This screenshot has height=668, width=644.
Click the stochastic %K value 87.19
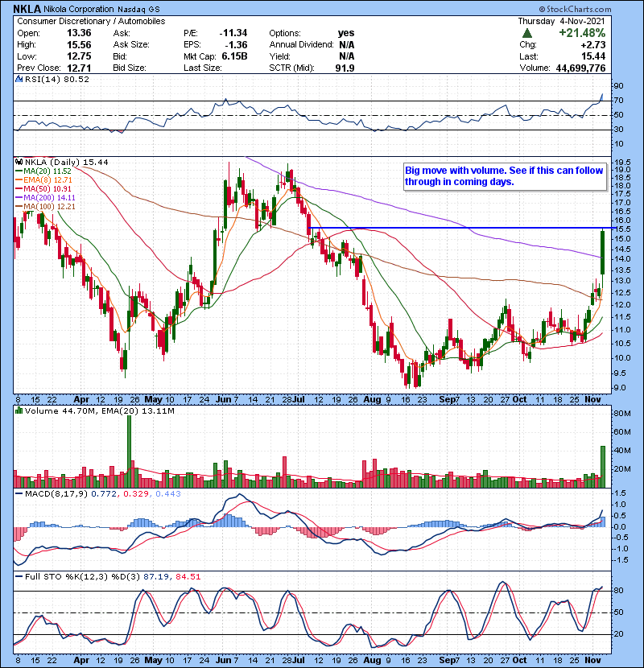155,577
